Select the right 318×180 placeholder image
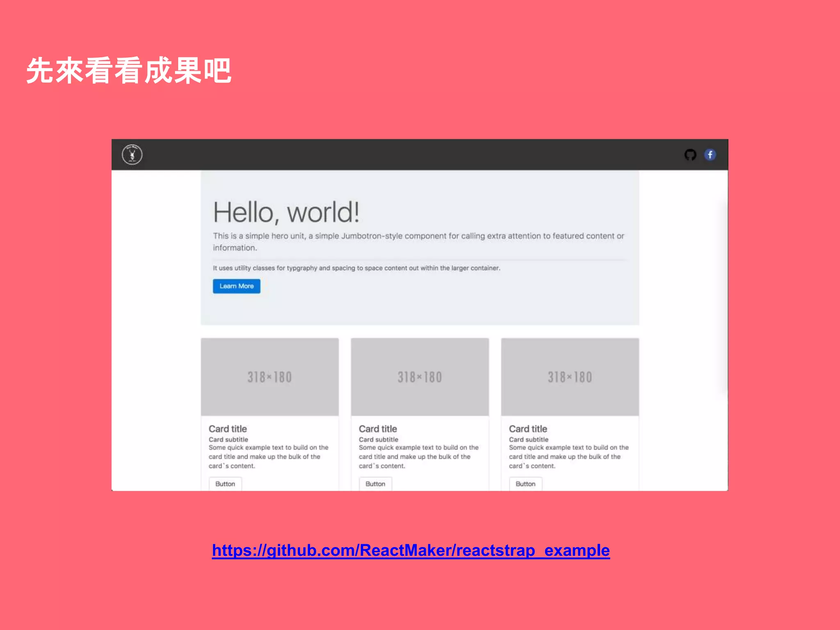Screen dimensions: 840x630 [x=570, y=377]
